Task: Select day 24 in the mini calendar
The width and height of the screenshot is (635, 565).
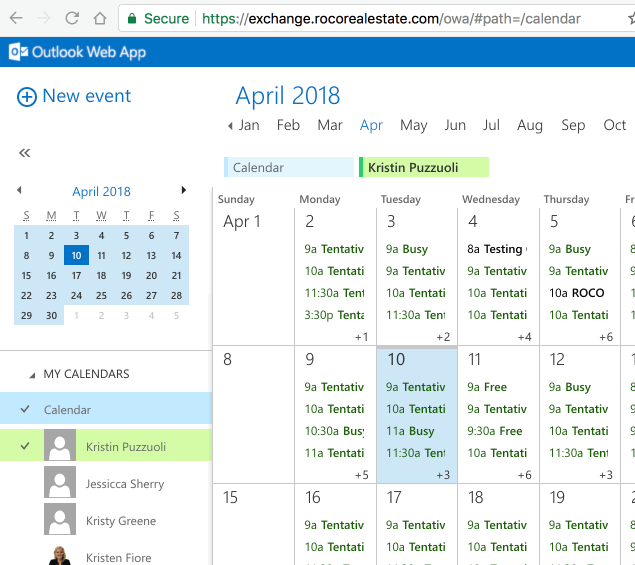Action: click(76, 295)
